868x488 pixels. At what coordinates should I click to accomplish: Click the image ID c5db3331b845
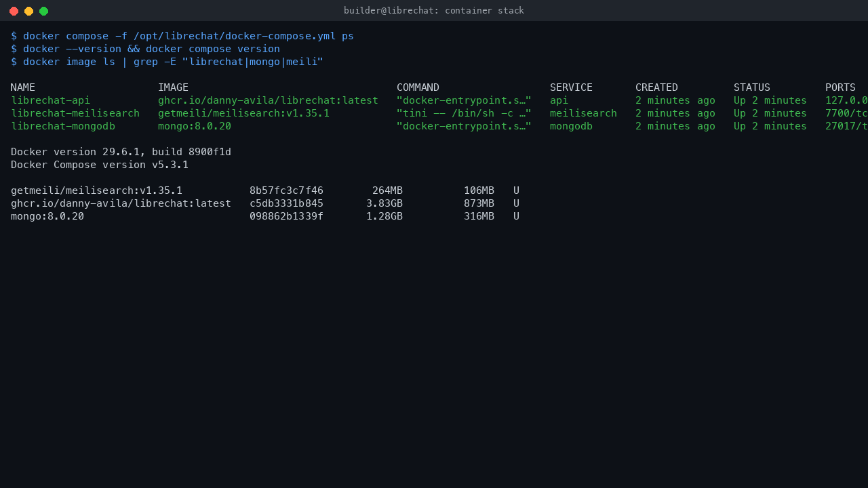tap(286, 203)
